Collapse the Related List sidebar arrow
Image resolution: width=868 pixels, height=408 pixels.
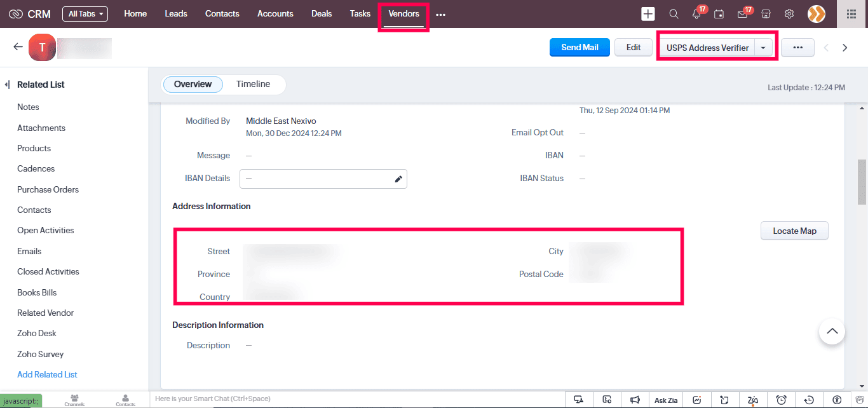click(x=8, y=85)
